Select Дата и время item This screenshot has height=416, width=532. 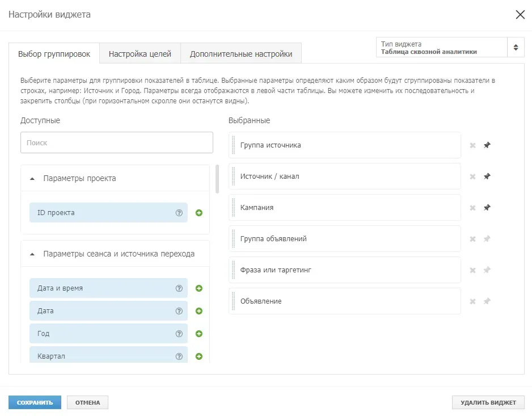pyautogui.click(x=108, y=288)
